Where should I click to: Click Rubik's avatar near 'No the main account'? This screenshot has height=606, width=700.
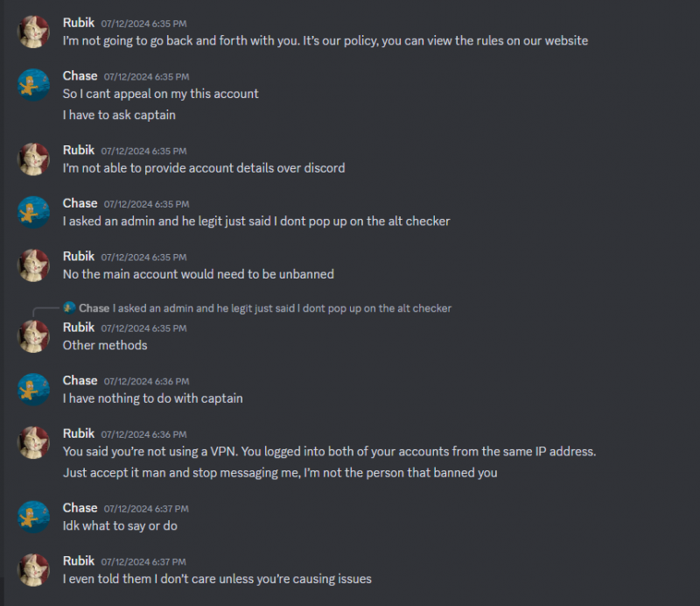(x=33, y=265)
